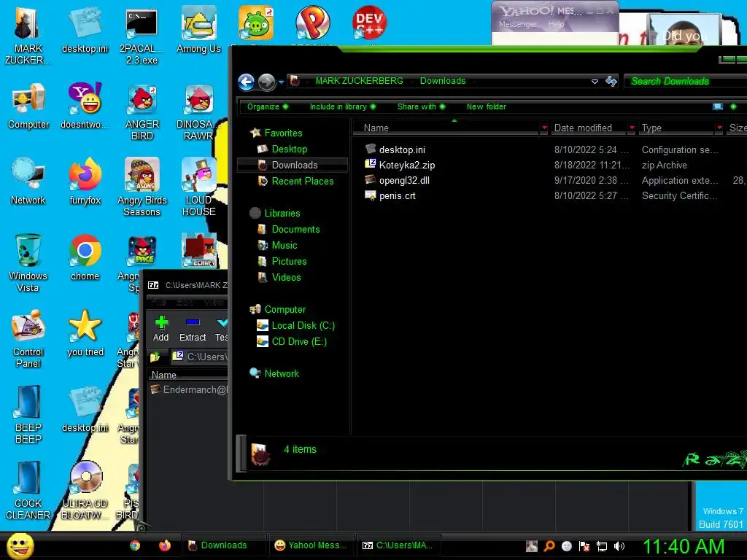Sort files by Date modified column header
This screenshot has width=747, height=560.
tap(589, 128)
